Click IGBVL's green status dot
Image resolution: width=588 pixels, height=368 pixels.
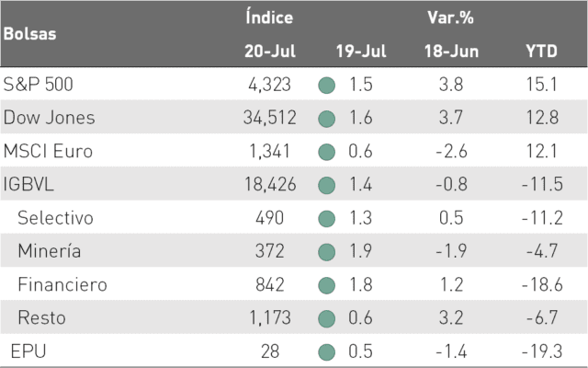coord(326,186)
